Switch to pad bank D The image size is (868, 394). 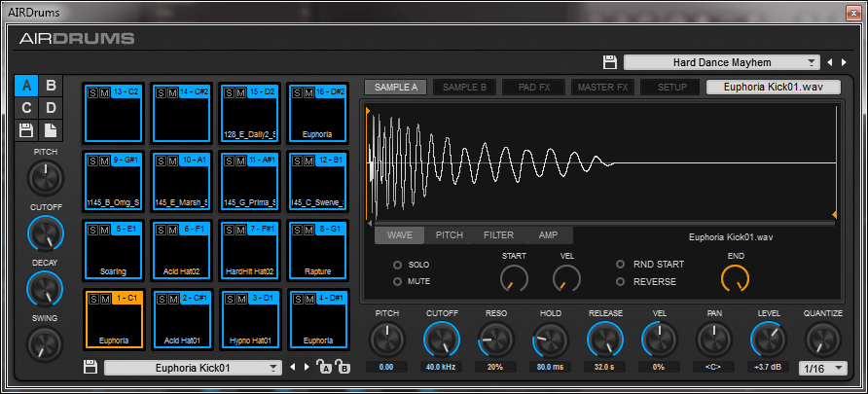pos(51,108)
